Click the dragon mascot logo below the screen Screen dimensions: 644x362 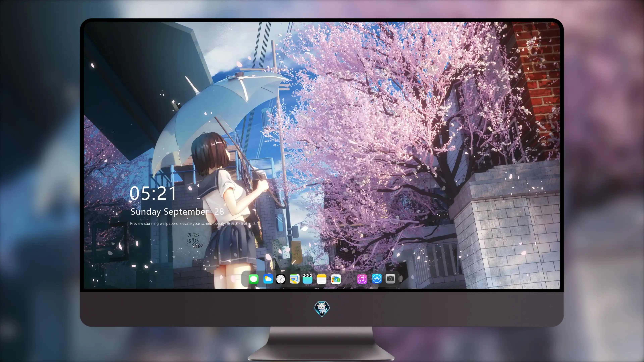322,309
